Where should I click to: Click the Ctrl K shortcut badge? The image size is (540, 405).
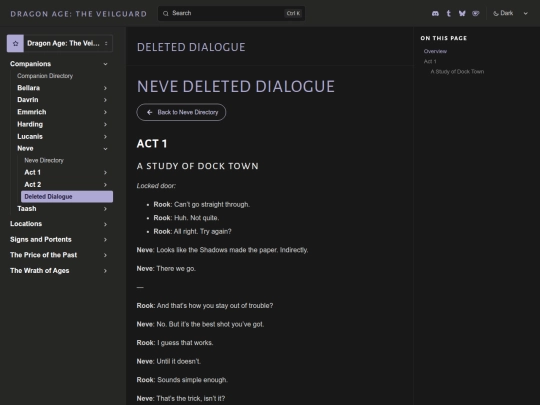[x=293, y=13]
